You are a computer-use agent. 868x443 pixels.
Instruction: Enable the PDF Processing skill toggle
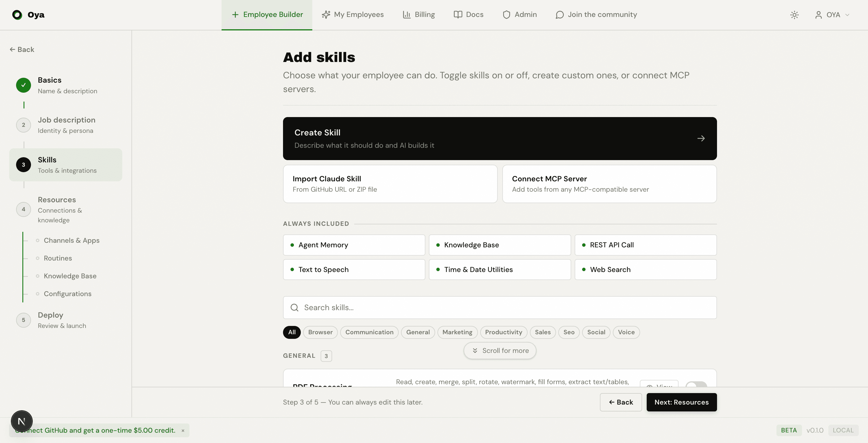[695, 386]
